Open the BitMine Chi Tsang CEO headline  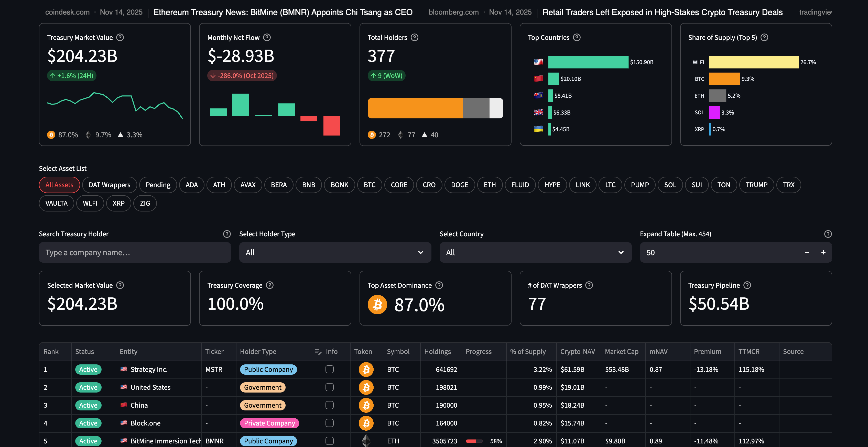(x=283, y=13)
